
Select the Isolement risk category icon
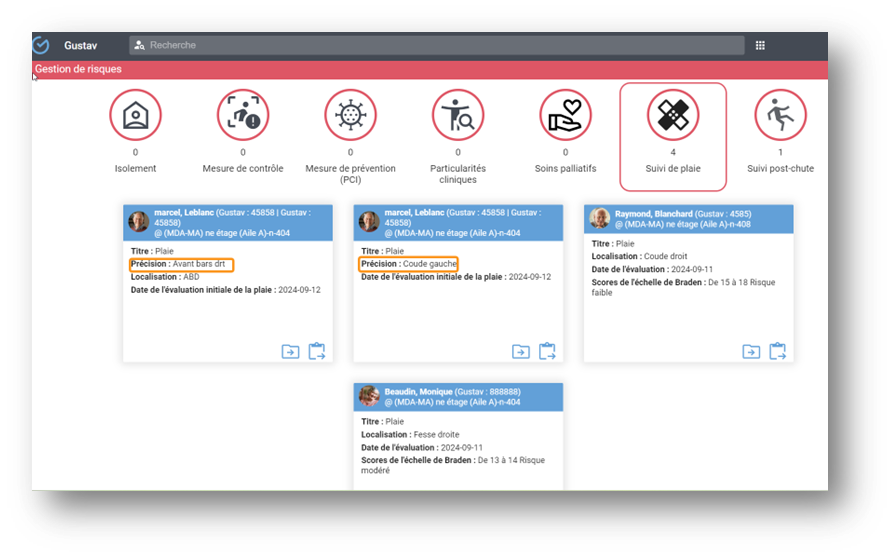[135, 116]
